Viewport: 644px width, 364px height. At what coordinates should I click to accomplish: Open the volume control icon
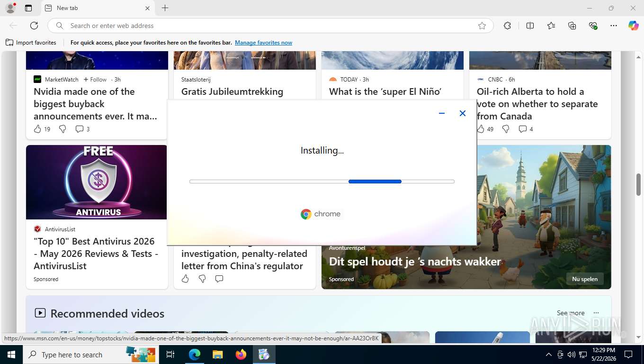click(x=572, y=355)
